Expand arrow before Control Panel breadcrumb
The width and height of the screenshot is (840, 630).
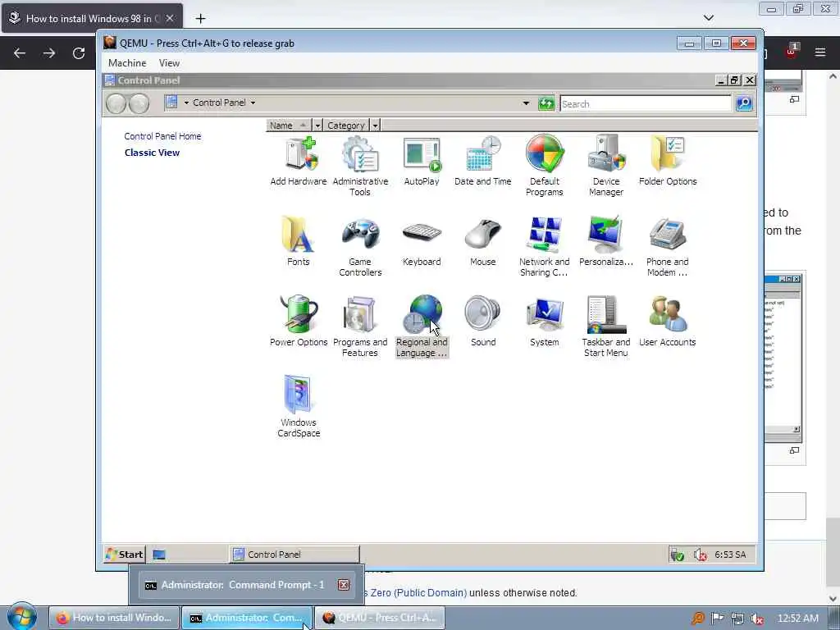(x=186, y=103)
